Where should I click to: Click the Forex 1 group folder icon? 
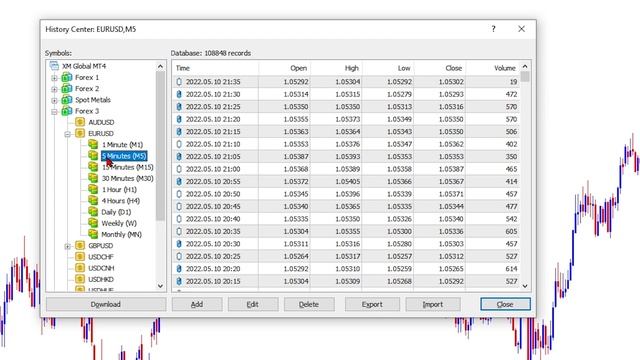(67, 77)
